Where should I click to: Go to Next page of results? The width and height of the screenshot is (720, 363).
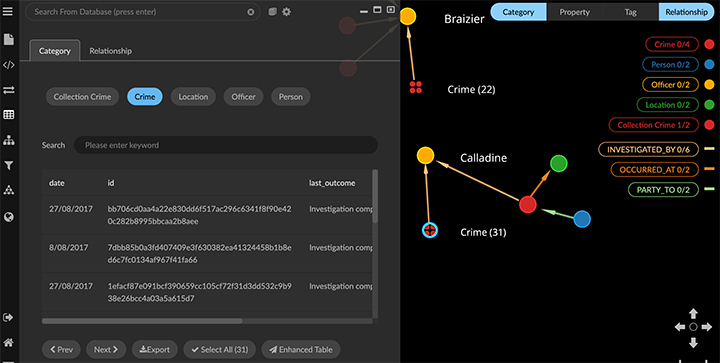pyautogui.click(x=106, y=350)
